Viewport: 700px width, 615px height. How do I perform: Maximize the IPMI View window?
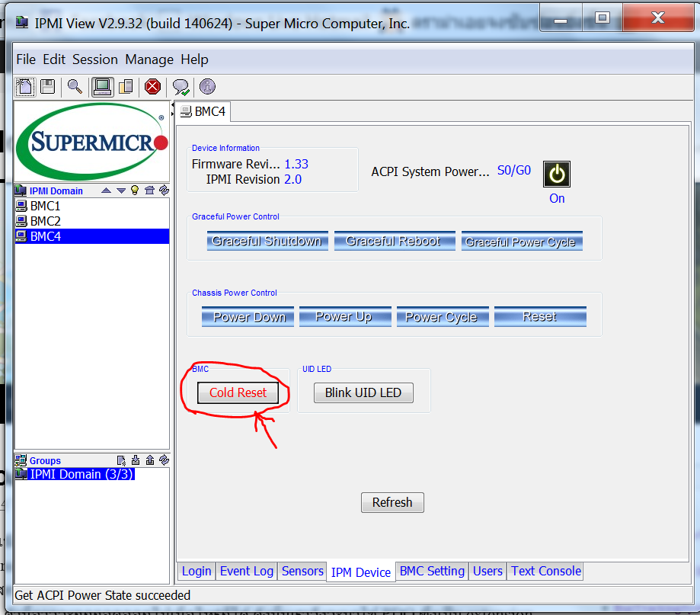tap(603, 18)
